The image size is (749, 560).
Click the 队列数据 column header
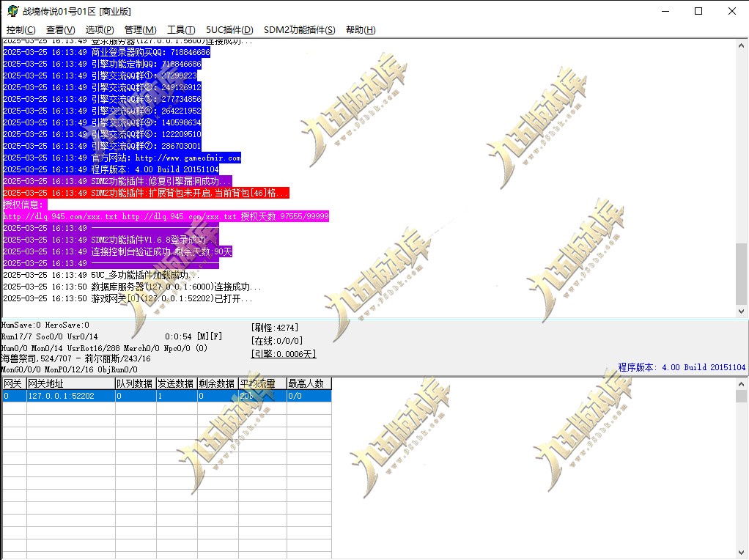click(x=136, y=383)
